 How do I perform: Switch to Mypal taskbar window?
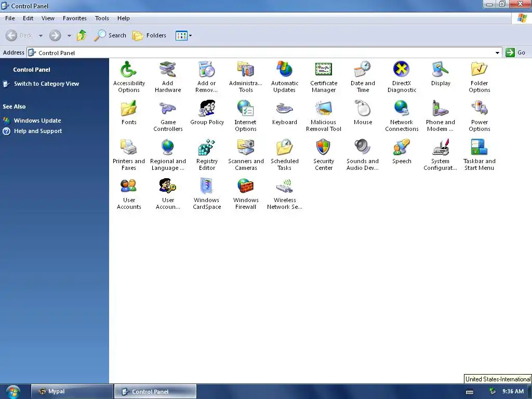[x=72, y=391]
